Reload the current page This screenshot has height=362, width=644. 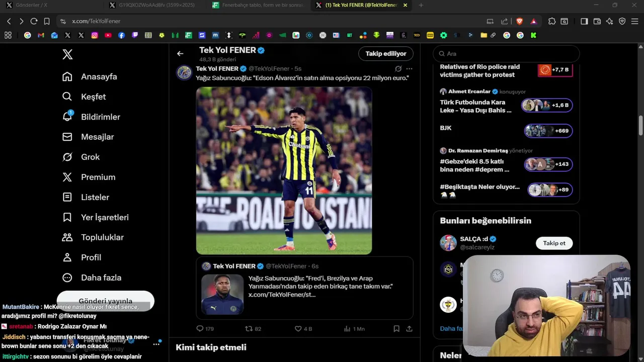[34, 21]
